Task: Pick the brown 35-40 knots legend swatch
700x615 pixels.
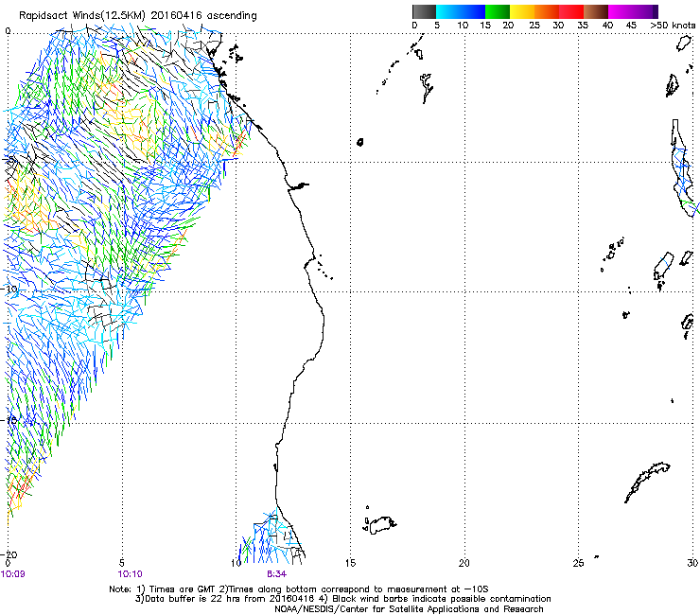Action: [596, 11]
